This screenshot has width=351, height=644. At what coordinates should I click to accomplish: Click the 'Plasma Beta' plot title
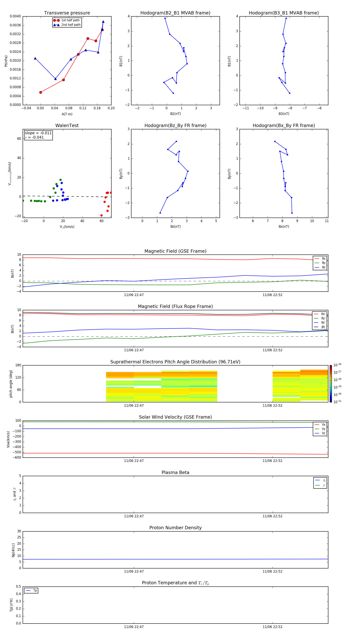[175, 472]
